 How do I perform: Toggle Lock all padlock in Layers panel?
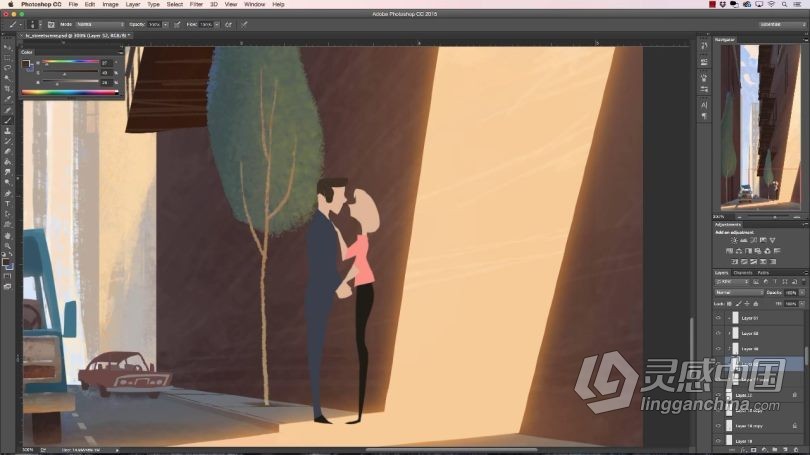756,304
